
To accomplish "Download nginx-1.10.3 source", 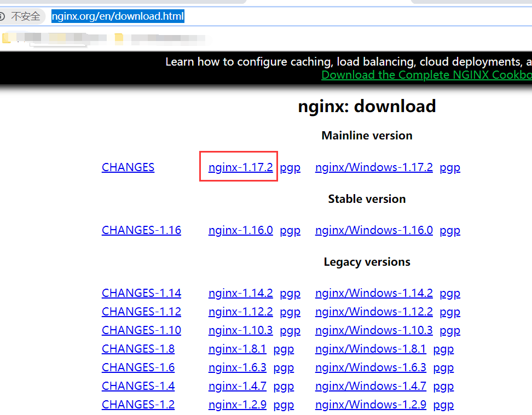I will 241,331.
